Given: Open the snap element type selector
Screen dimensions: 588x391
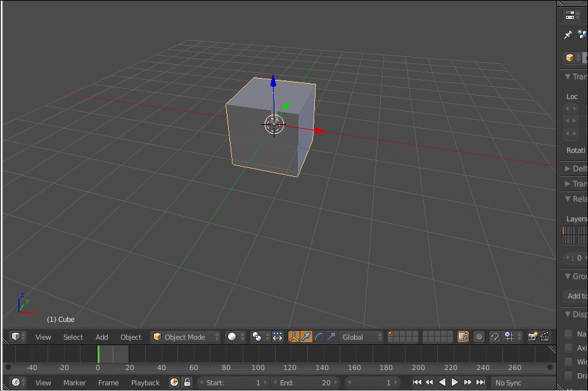Looking at the screenshot, I should coord(512,337).
